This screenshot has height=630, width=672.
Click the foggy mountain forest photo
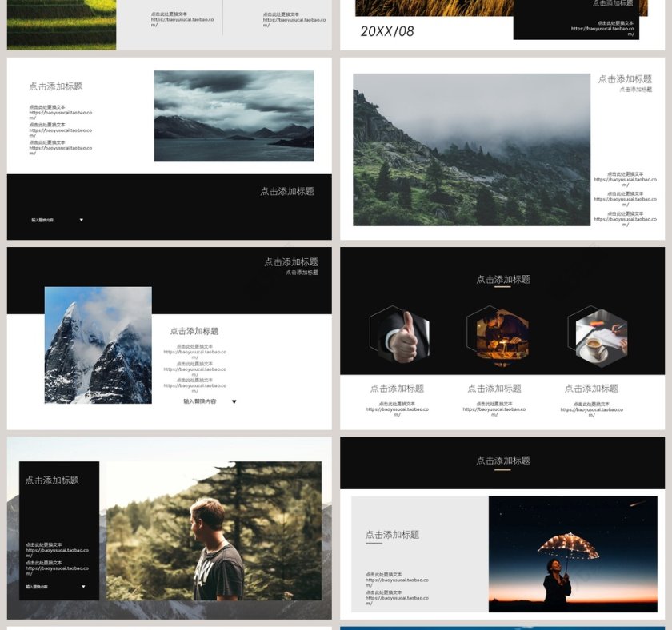coord(471,150)
